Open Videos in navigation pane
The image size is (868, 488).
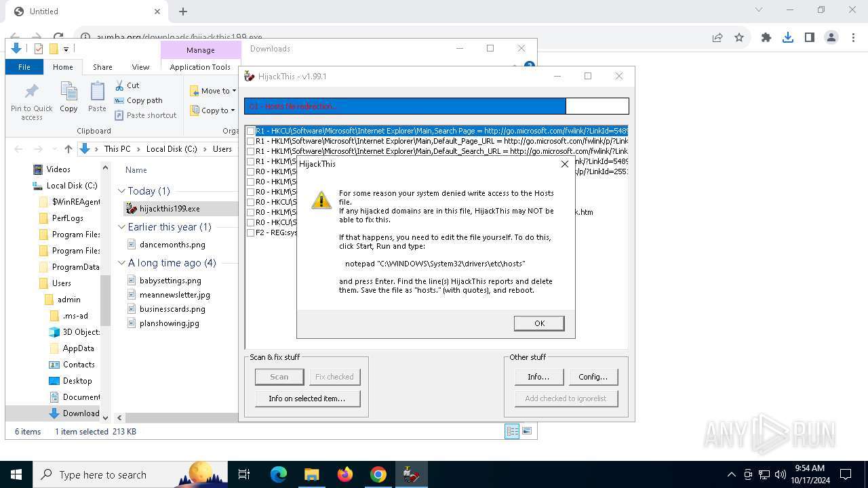coord(58,169)
